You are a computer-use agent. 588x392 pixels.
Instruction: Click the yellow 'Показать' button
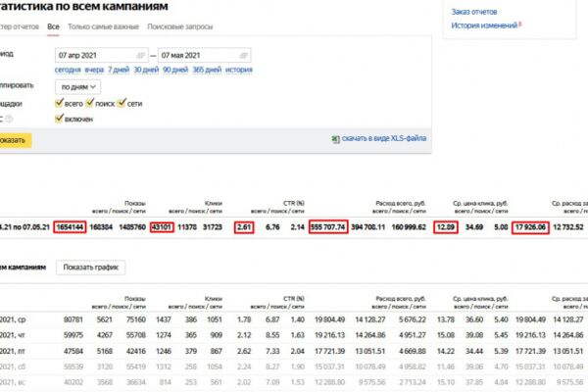tap(13, 140)
